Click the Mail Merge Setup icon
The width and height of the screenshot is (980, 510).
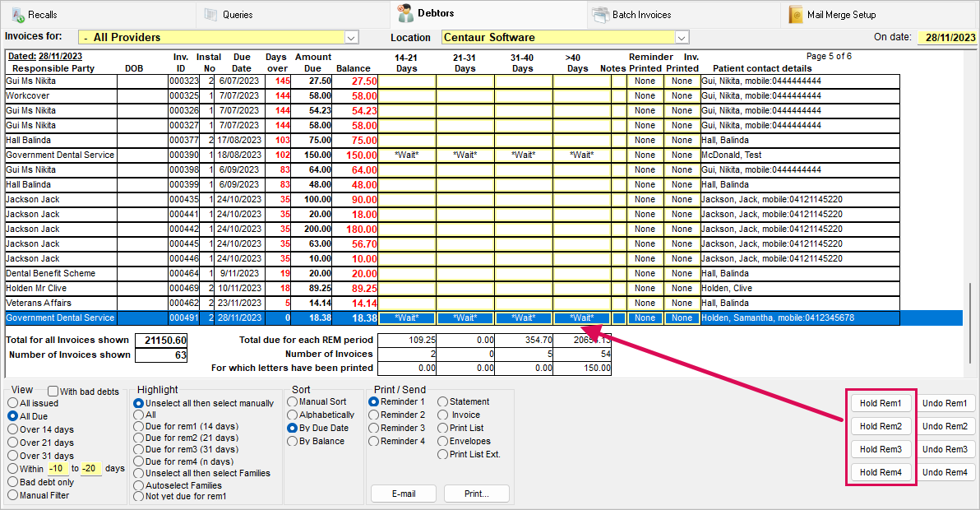795,15
